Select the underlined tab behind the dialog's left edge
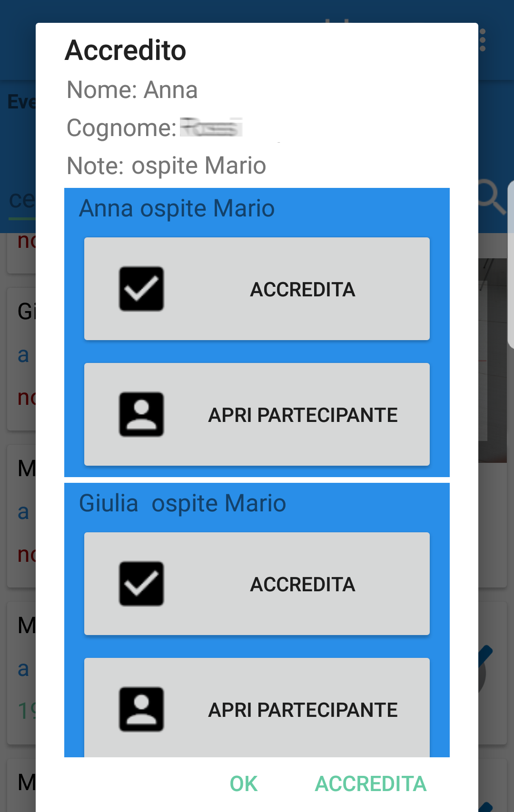 [x=21, y=202]
